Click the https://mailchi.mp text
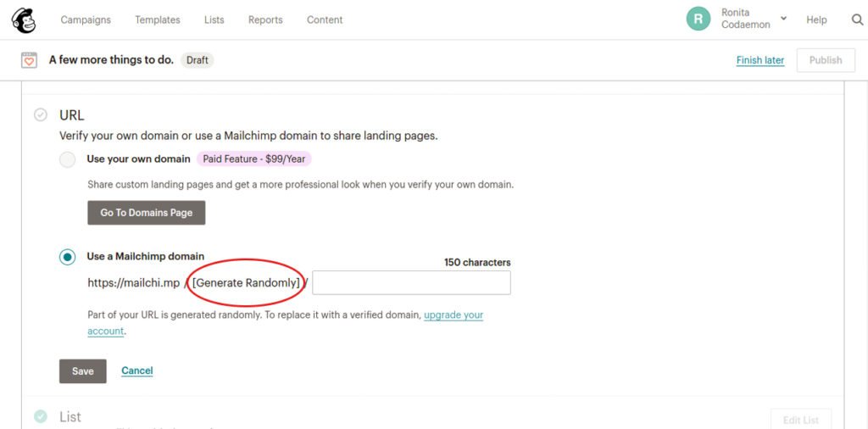Image resolution: width=868 pixels, height=429 pixels. (x=133, y=283)
